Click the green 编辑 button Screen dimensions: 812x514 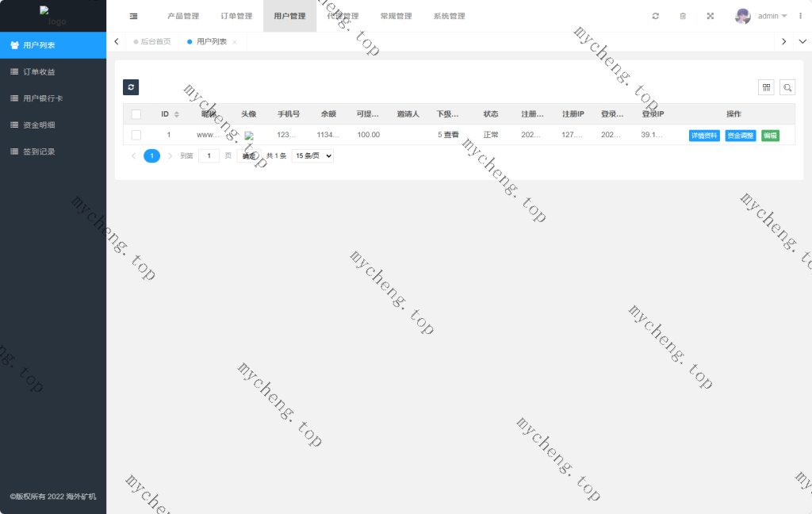pos(771,136)
